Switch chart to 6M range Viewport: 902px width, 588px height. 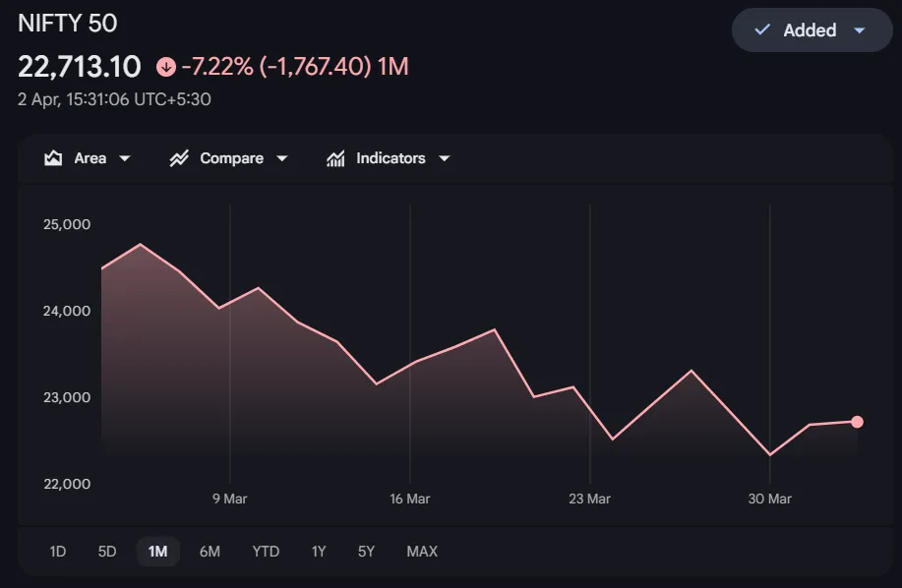[210, 552]
